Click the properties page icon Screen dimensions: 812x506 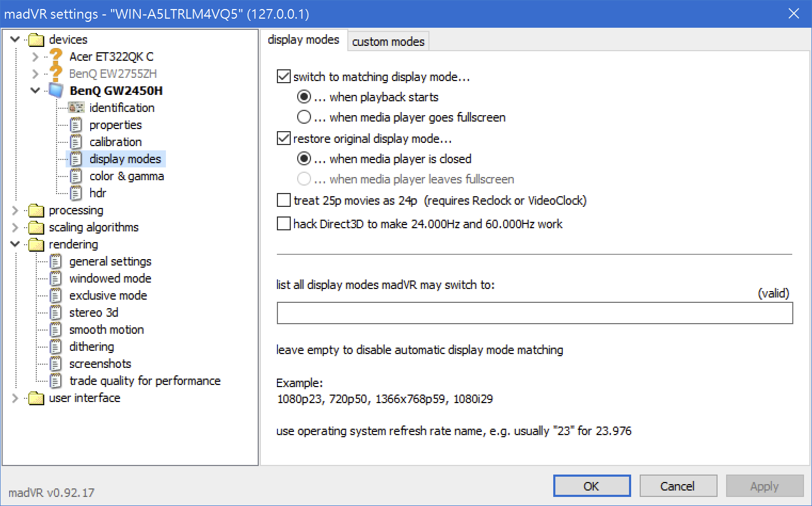click(x=76, y=125)
